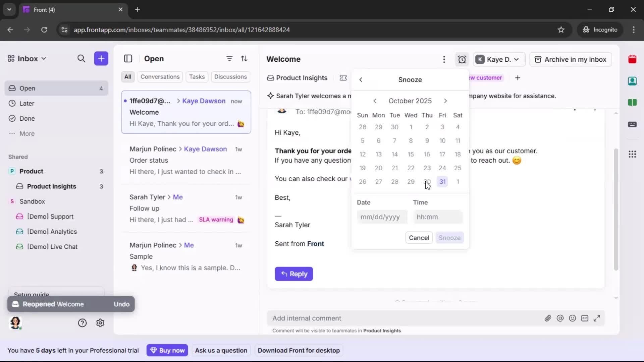644x362 pixels.
Task: Open the Kaye D. assignee dropdown
Action: point(499,59)
